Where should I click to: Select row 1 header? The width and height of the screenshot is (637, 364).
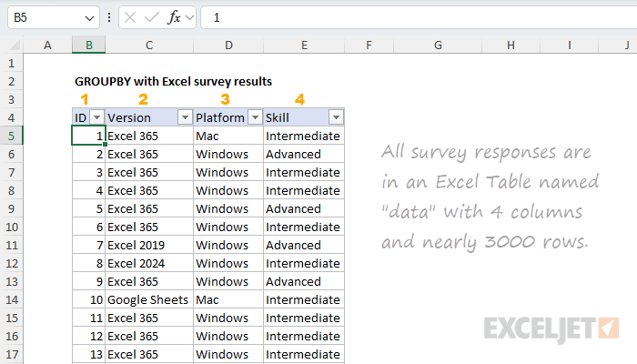coord(11,63)
